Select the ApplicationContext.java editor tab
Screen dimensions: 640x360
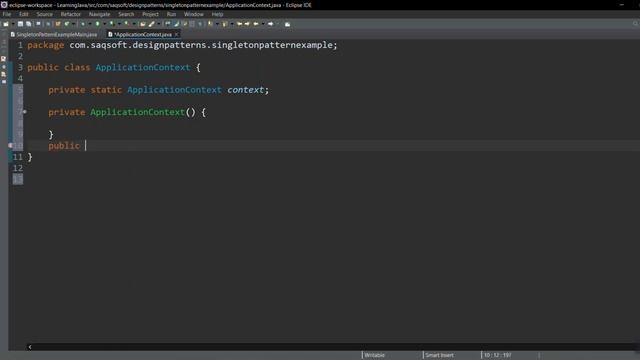143,35
